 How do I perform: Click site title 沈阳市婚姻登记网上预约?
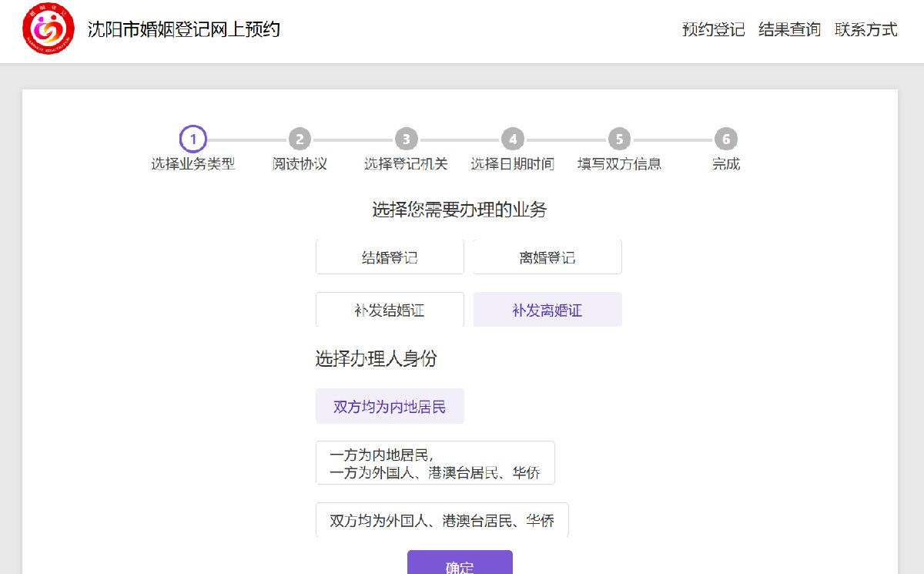coord(183,30)
